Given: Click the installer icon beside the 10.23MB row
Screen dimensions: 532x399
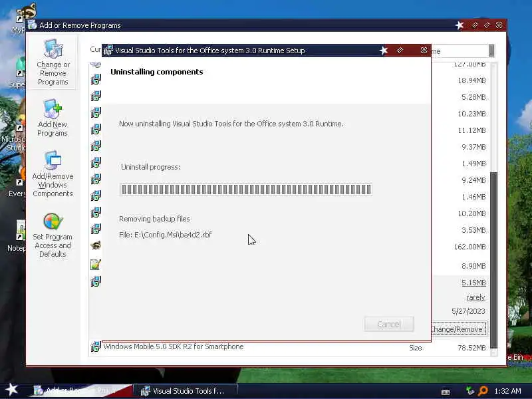Looking at the screenshot, I should pos(96,112).
